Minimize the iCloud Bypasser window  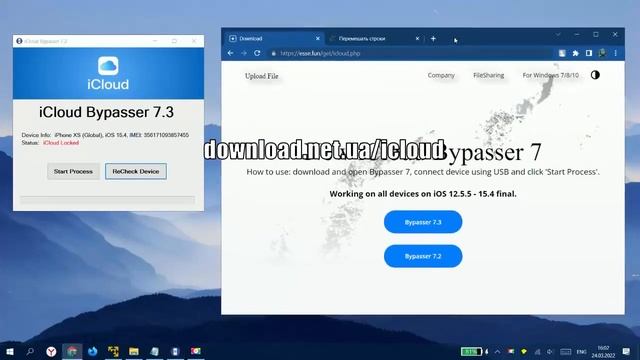pos(155,41)
